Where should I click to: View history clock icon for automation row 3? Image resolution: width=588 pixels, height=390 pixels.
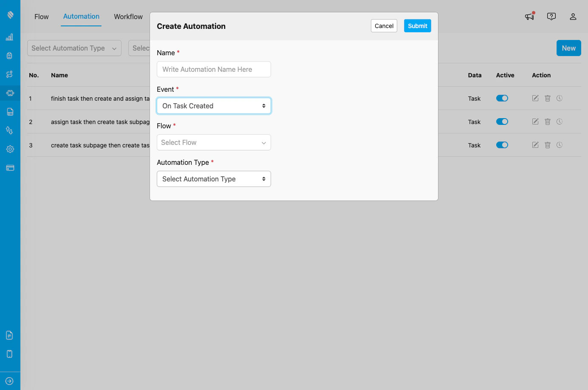tap(559, 145)
